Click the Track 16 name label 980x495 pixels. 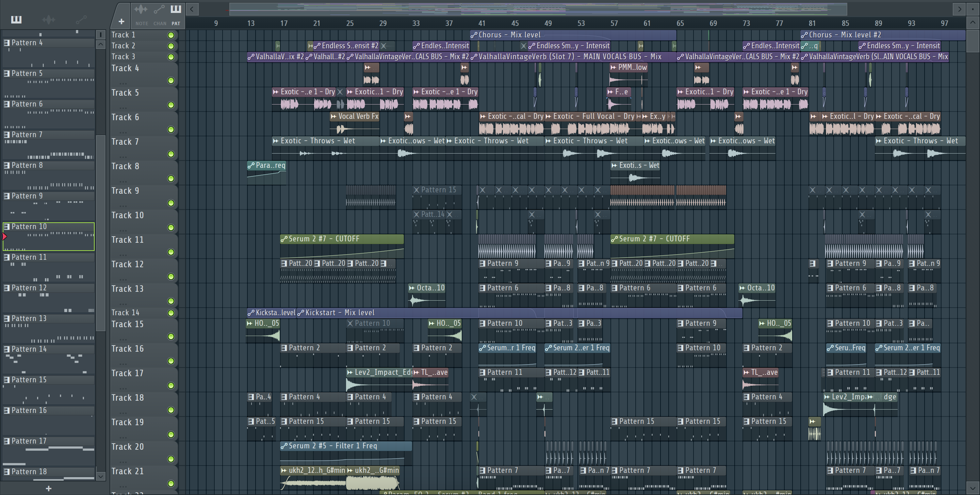128,349
